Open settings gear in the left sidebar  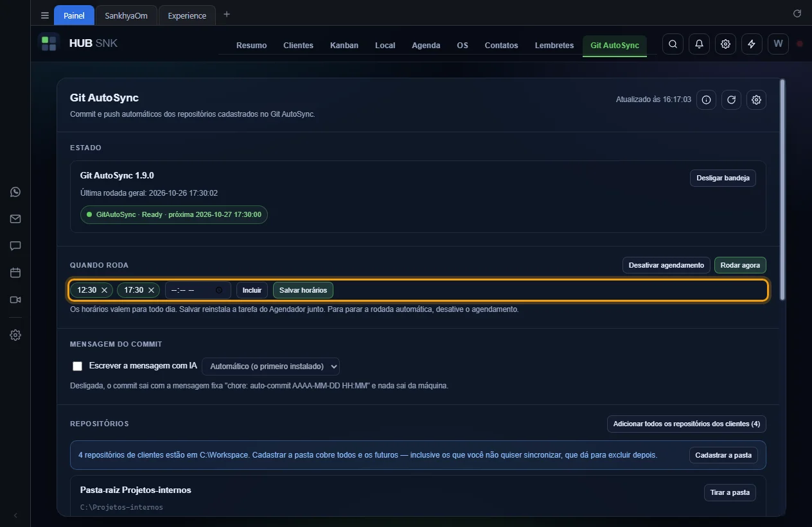point(15,335)
